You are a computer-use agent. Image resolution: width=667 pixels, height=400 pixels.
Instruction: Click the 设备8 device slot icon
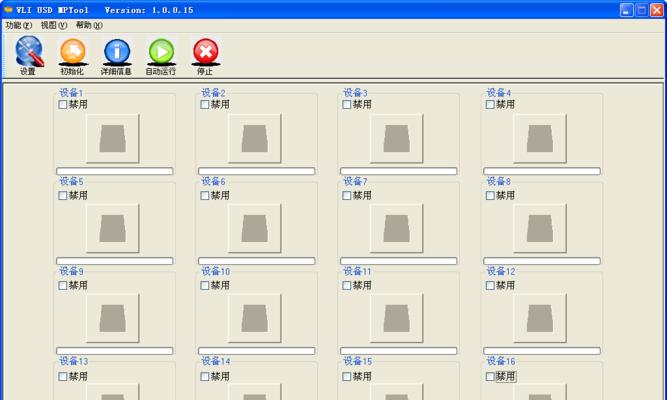coord(540,228)
